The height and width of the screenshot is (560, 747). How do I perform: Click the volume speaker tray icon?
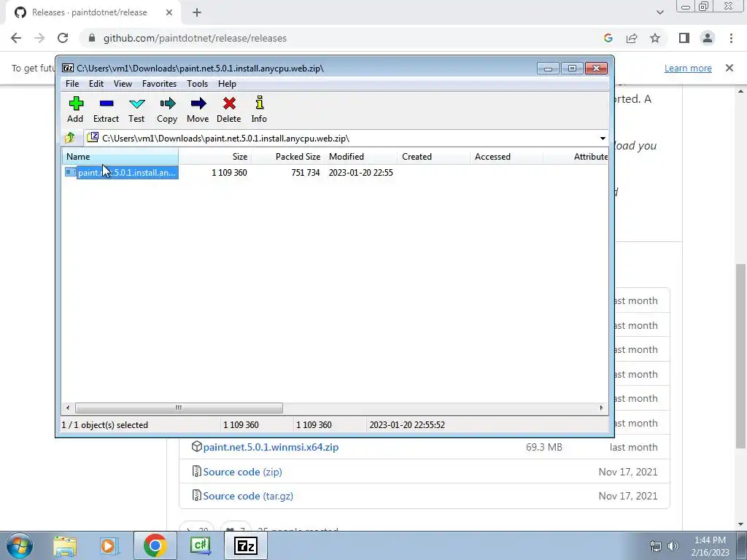click(673, 546)
